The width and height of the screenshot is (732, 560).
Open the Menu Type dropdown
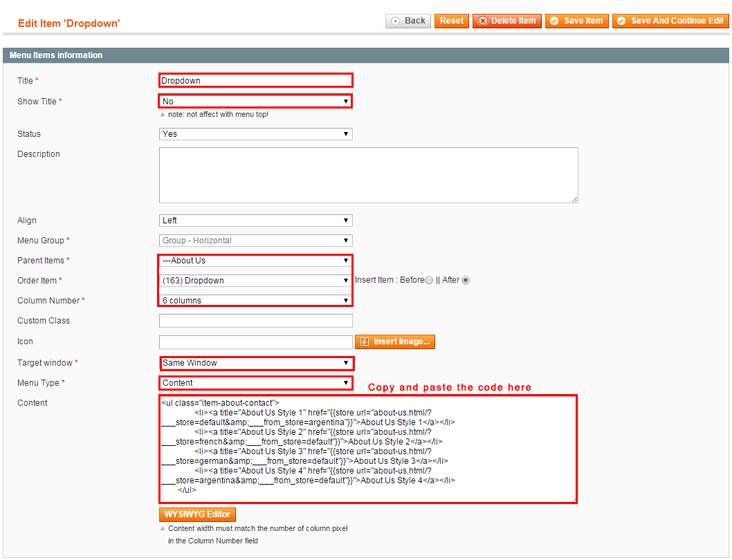[256, 383]
